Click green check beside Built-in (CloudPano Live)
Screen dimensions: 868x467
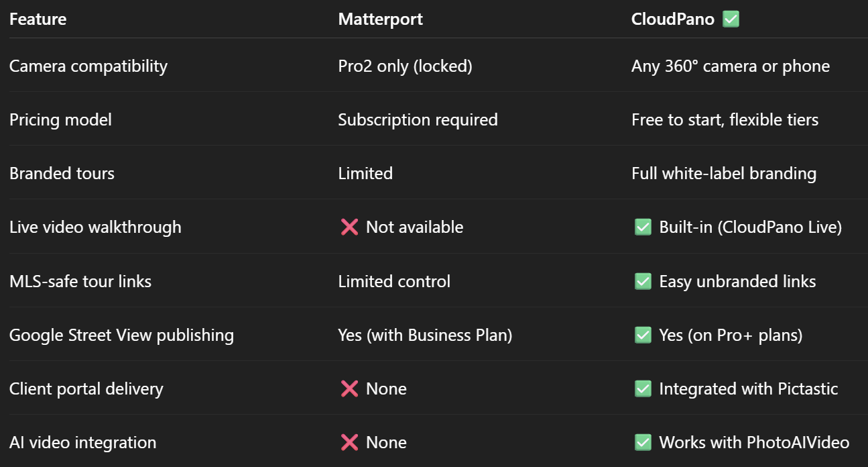(643, 227)
